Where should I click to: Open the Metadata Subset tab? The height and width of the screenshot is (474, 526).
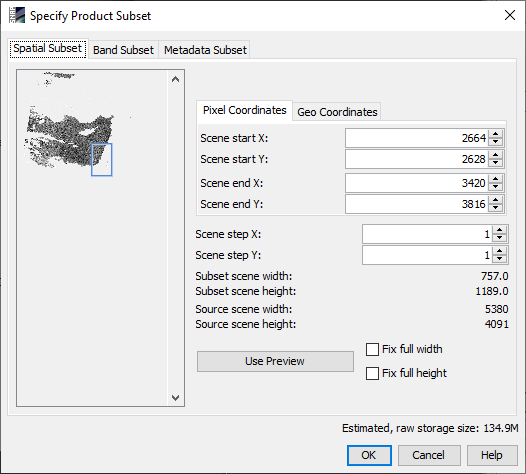tap(205, 50)
